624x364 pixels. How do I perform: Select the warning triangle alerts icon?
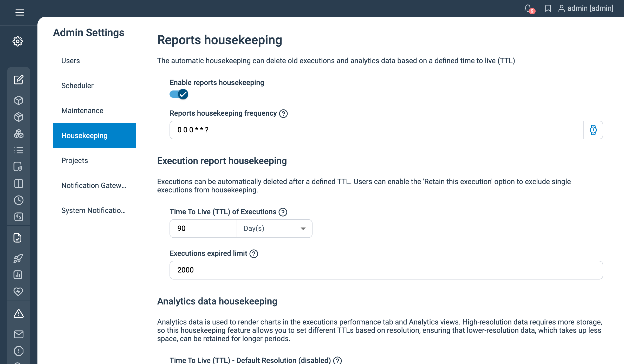coord(18,314)
